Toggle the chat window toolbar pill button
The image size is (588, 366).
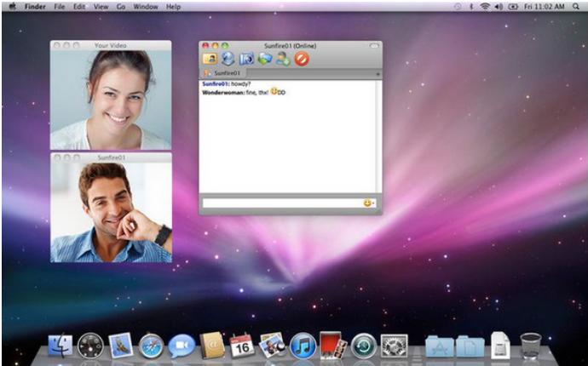374,45
